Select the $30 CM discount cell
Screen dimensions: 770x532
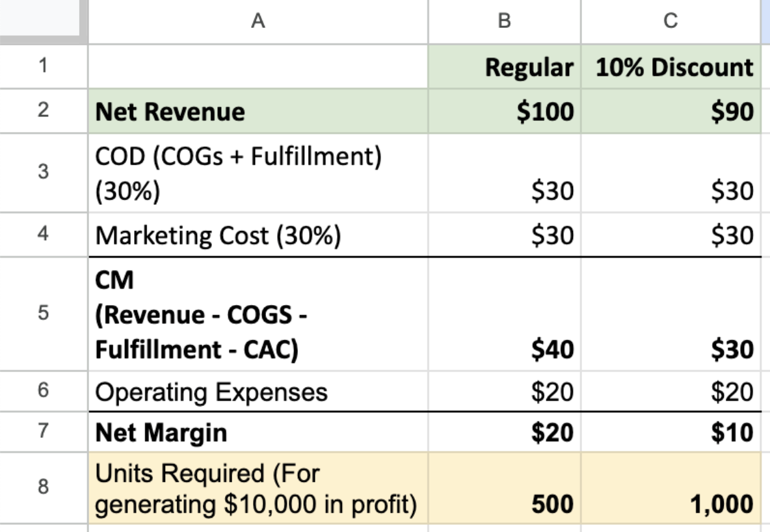point(670,313)
